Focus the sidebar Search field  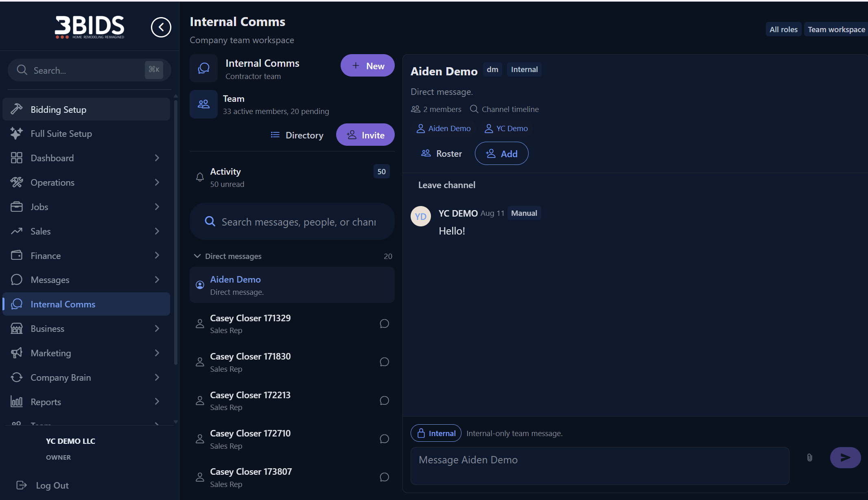90,70
